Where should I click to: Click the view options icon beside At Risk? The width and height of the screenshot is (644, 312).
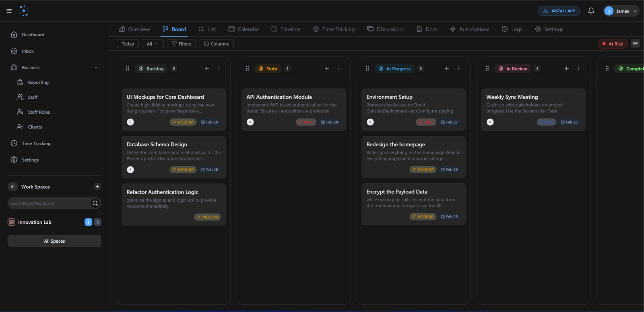635,44
